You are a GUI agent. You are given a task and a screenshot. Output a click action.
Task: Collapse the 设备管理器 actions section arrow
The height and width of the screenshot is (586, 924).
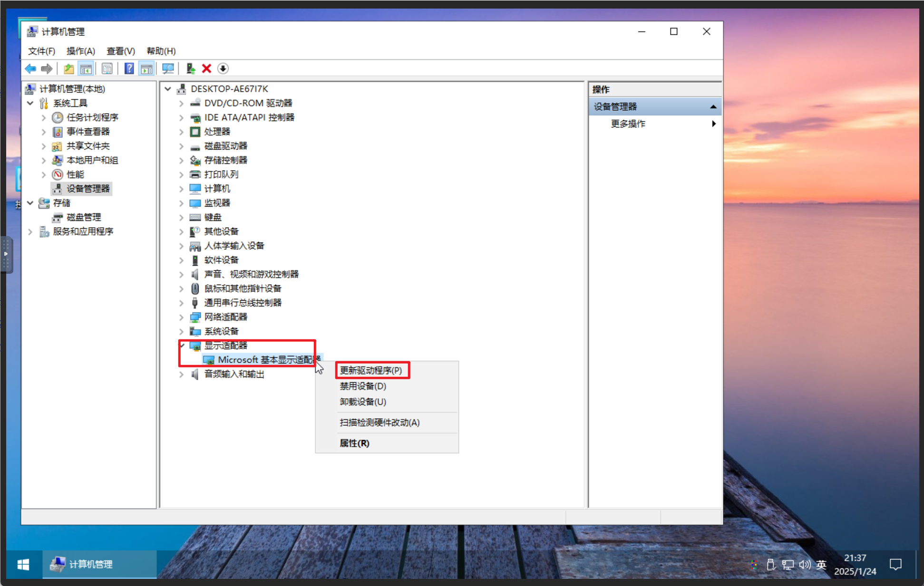tap(713, 106)
